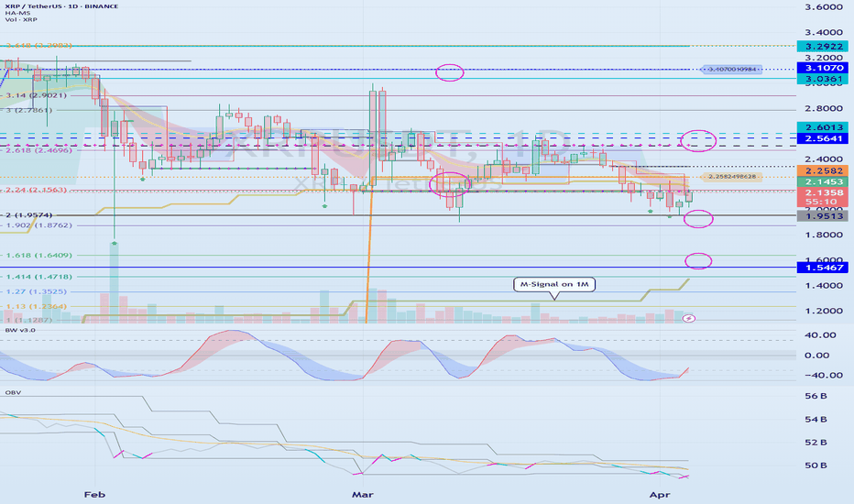This screenshot has height=504, width=854.
Task: Click Fibonacci level '1 (1.1287)'
Action: click(x=29, y=320)
